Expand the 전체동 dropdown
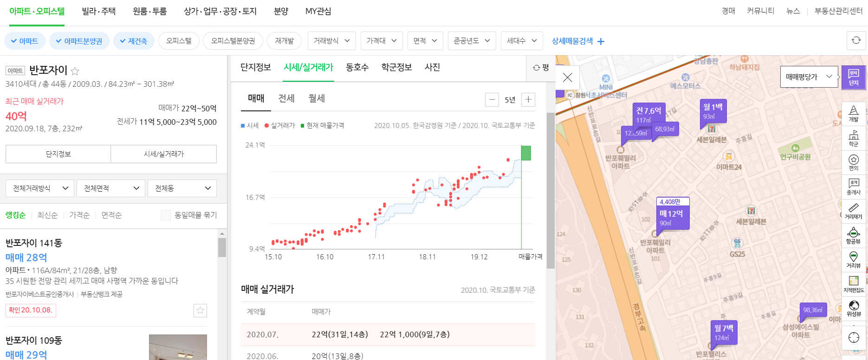Screen dimensions: 868x360 182,188
